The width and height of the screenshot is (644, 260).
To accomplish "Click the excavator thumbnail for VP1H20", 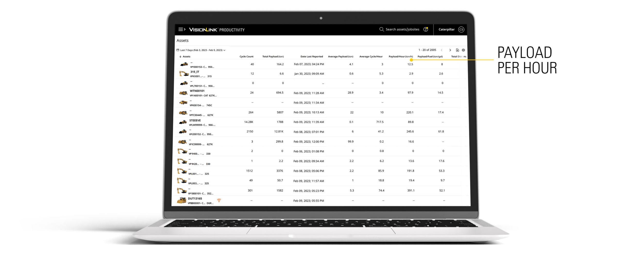I will click(x=182, y=161).
